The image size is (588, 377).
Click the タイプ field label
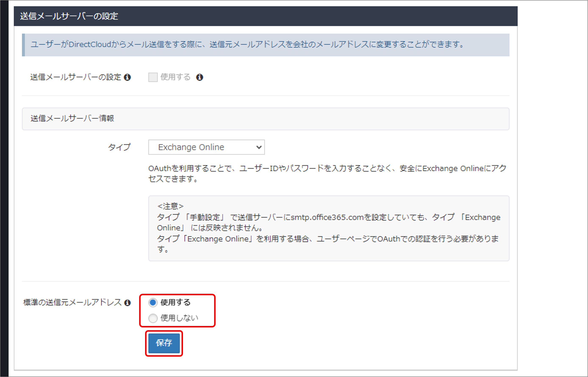pyautogui.click(x=119, y=147)
